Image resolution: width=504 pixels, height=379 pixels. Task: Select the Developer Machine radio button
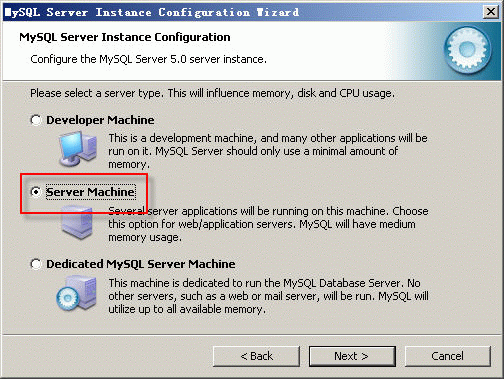[x=36, y=120]
